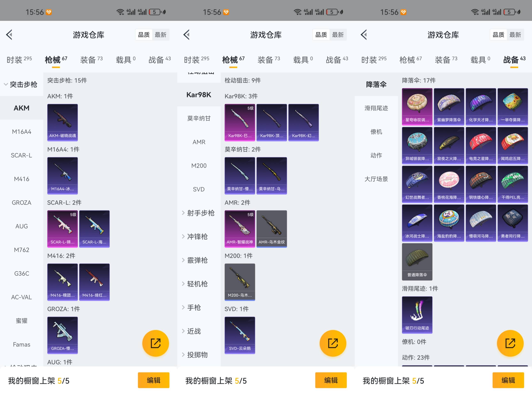Image resolution: width=532 pixels, height=394 pixels.
Task: Select the 香桃花海 parachute
Action: (449, 184)
